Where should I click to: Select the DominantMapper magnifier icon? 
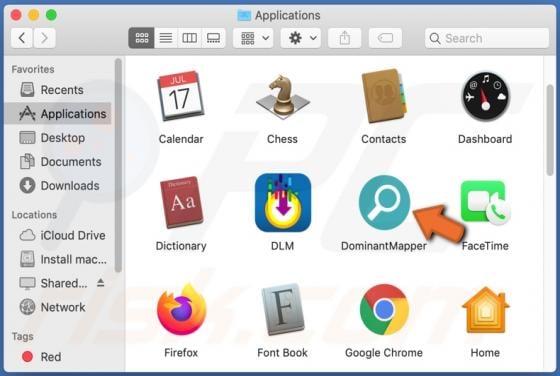click(x=384, y=202)
